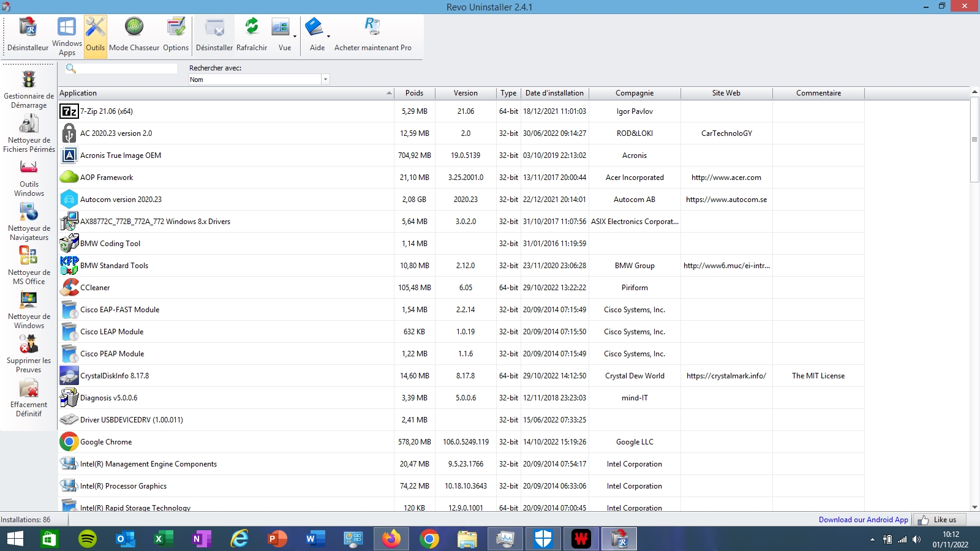Click scrollbar down arrow
980x551 pixels.
pyautogui.click(x=974, y=508)
